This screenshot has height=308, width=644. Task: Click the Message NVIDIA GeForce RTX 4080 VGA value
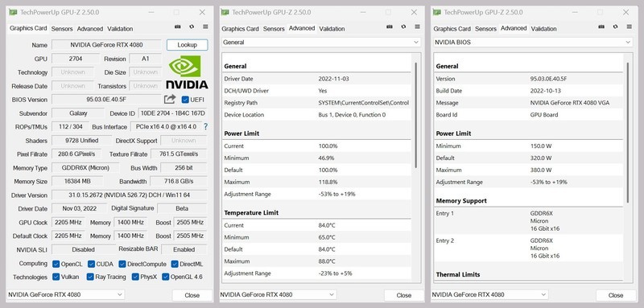coord(570,103)
